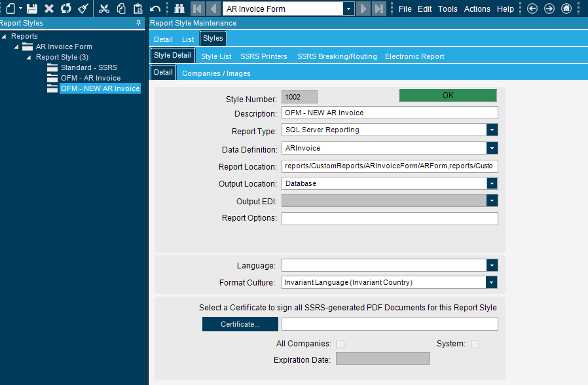
Task: Switch to the top-level Detail tab
Action: click(x=163, y=39)
